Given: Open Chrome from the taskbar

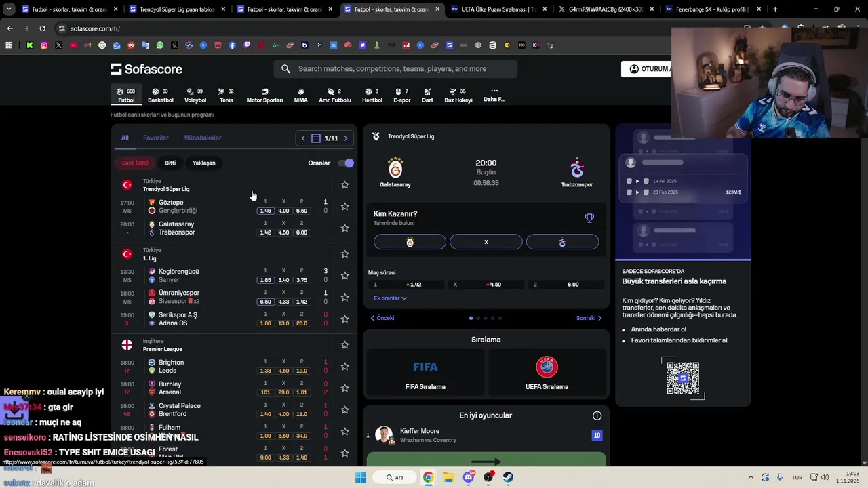Looking at the screenshot, I should point(429,477).
